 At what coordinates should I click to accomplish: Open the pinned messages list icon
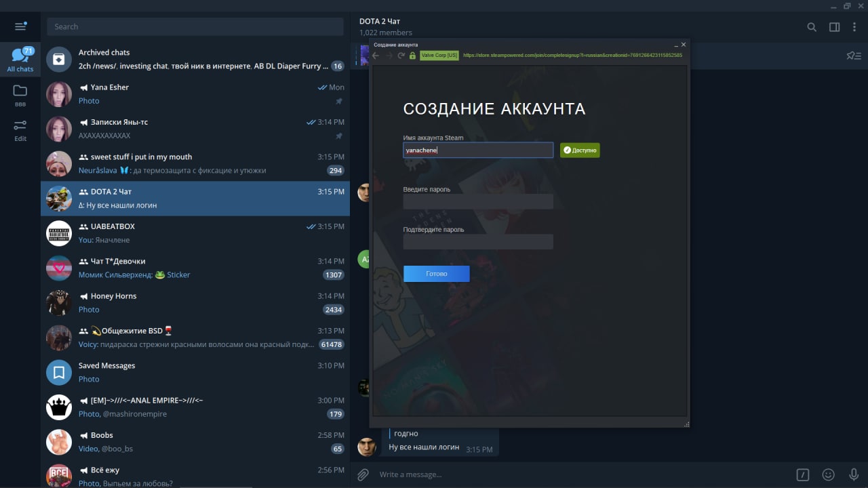[x=854, y=56]
